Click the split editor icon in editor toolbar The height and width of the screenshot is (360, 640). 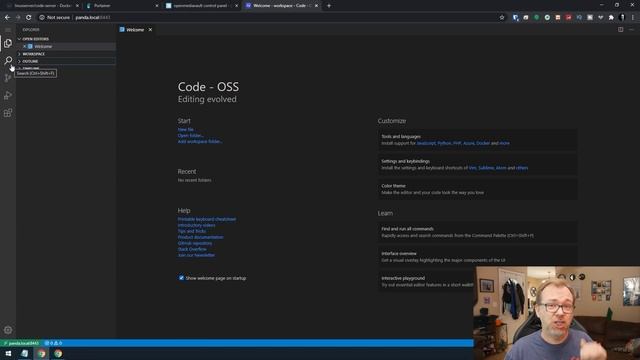pos(620,29)
